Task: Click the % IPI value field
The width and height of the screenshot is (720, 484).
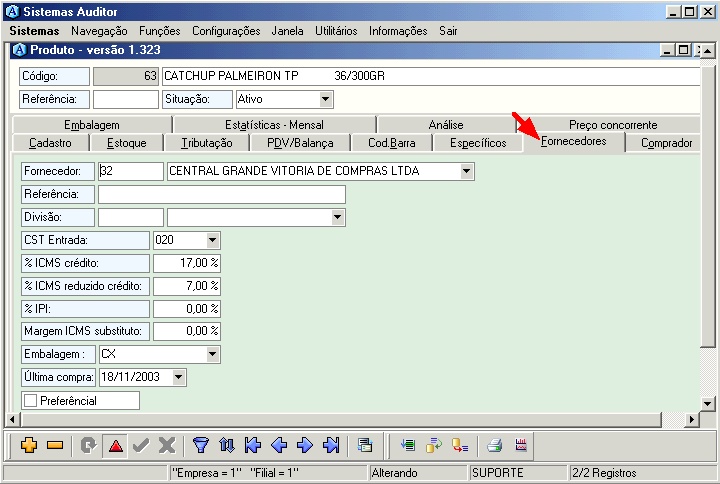Action: click(187, 309)
